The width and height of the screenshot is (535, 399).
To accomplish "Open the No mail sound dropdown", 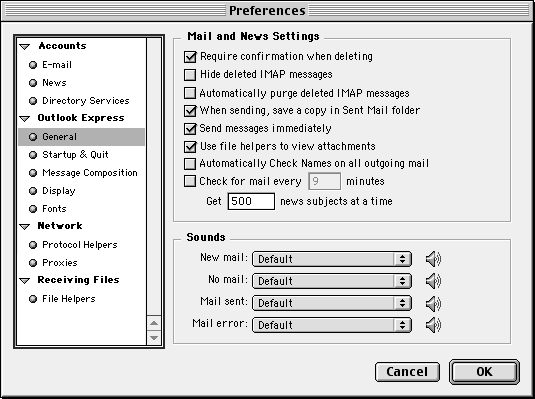I will click(x=332, y=281).
